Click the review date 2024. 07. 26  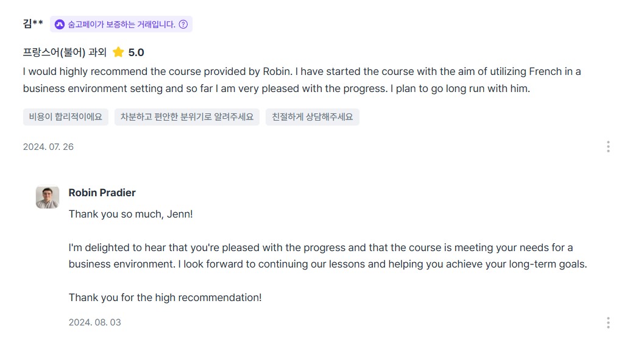click(48, 147)
